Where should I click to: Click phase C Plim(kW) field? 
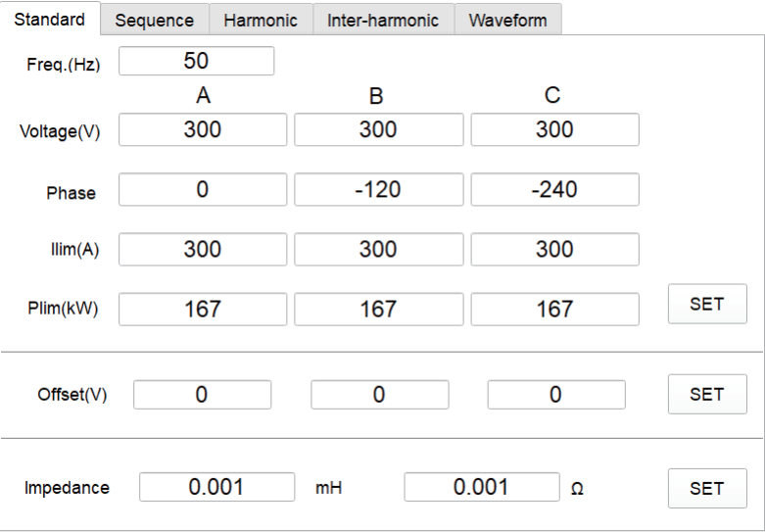(x=554, y=309)
